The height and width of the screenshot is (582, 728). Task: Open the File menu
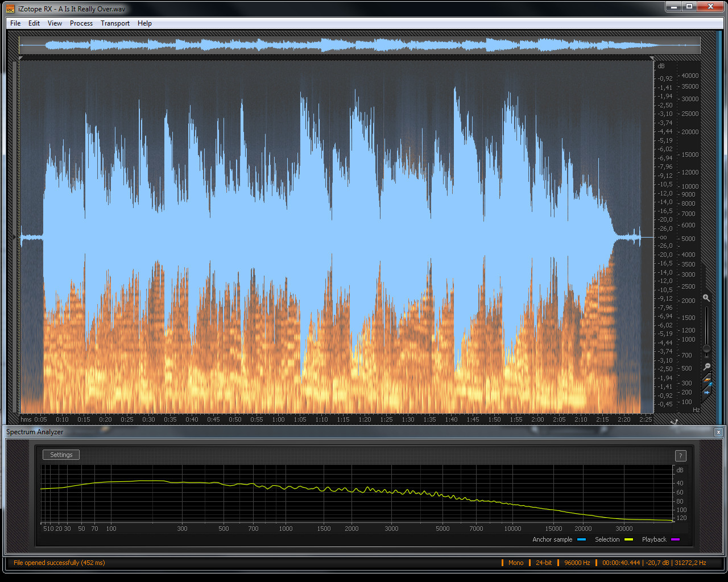click(15, 23)
